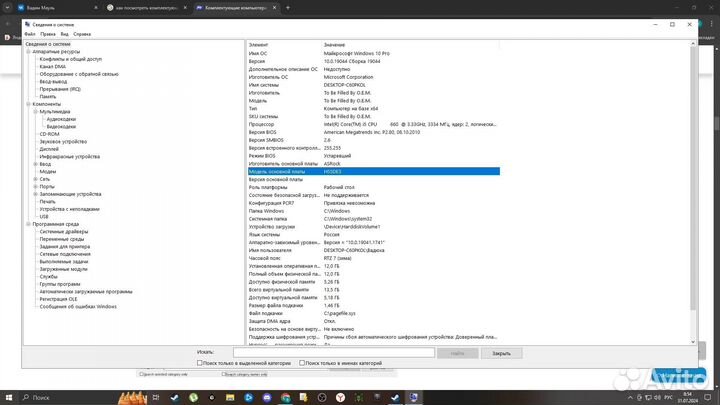Collapse the Программная среда tree node
This screenshot has height=405, width=720.
(28, 224)
